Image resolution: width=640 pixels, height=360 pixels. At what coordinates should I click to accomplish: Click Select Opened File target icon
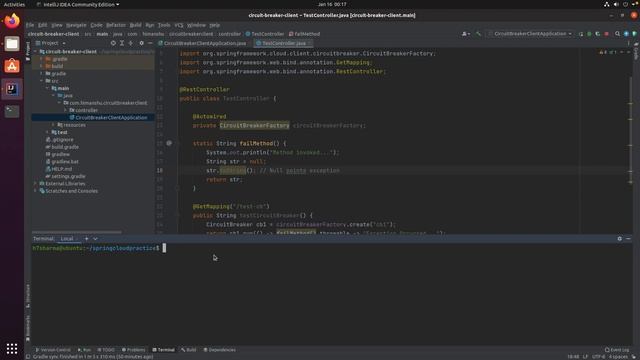tap(113, 43)
